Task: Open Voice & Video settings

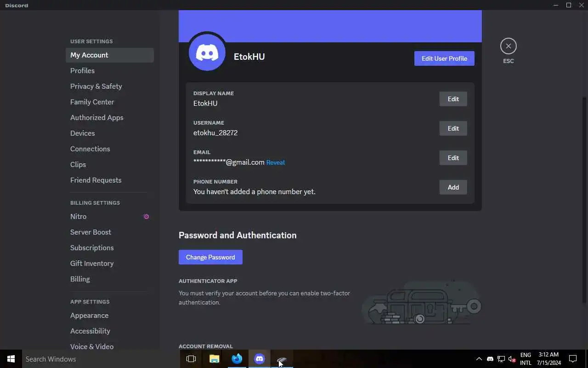Action: pos(110,346)
